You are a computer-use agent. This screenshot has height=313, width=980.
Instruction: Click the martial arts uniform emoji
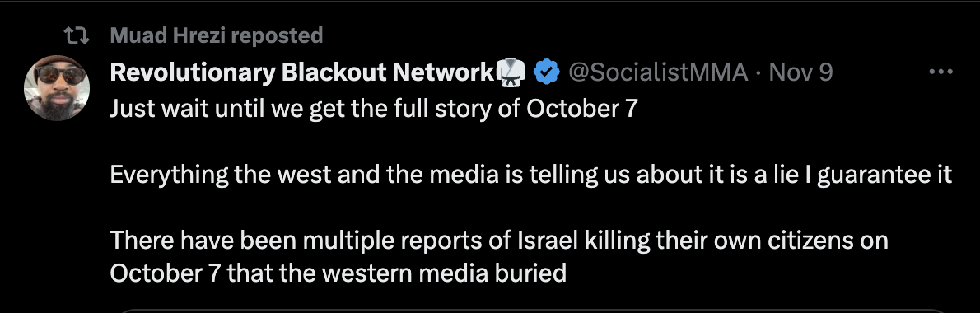511,73
